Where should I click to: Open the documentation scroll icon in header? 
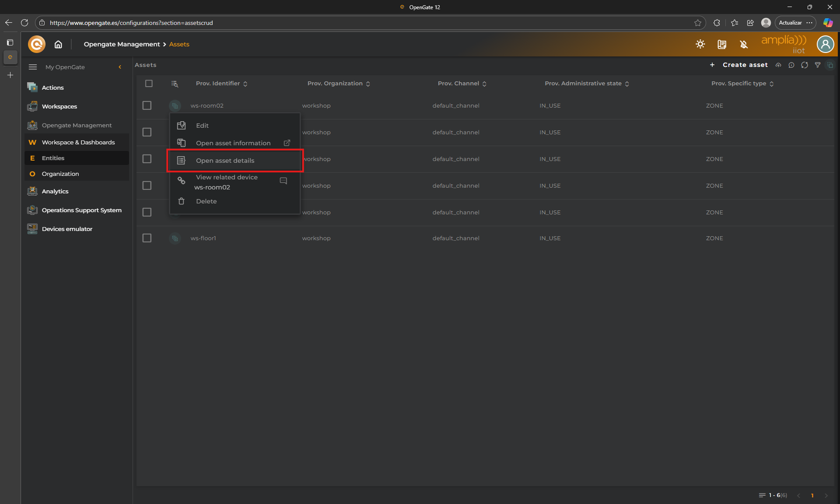[x=722, y=44]
